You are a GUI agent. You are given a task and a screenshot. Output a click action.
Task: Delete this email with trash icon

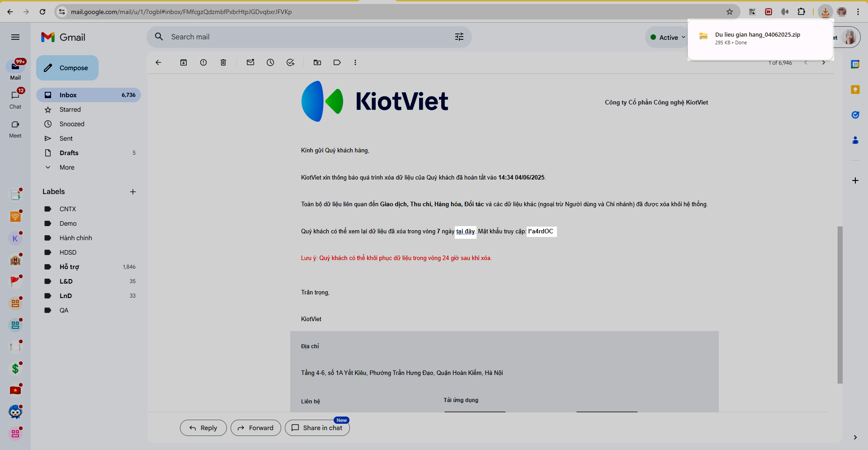coord(223,62)
